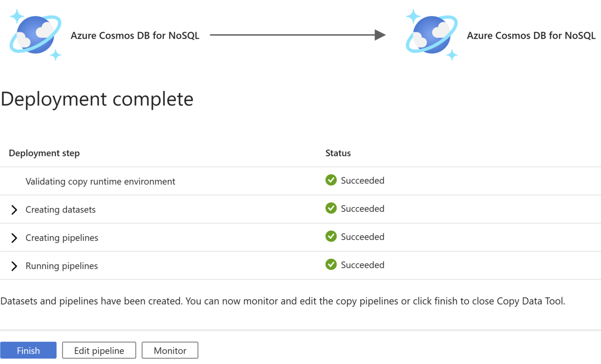
Task: Expand the Creating datasets step
Action: [14, 209]
